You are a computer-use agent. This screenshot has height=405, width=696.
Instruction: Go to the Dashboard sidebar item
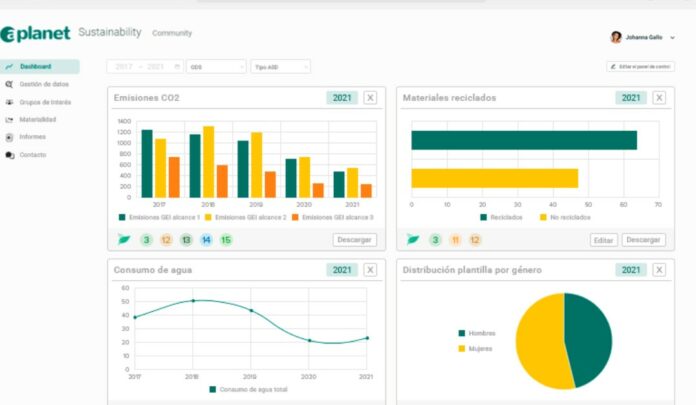coord(35,67)
